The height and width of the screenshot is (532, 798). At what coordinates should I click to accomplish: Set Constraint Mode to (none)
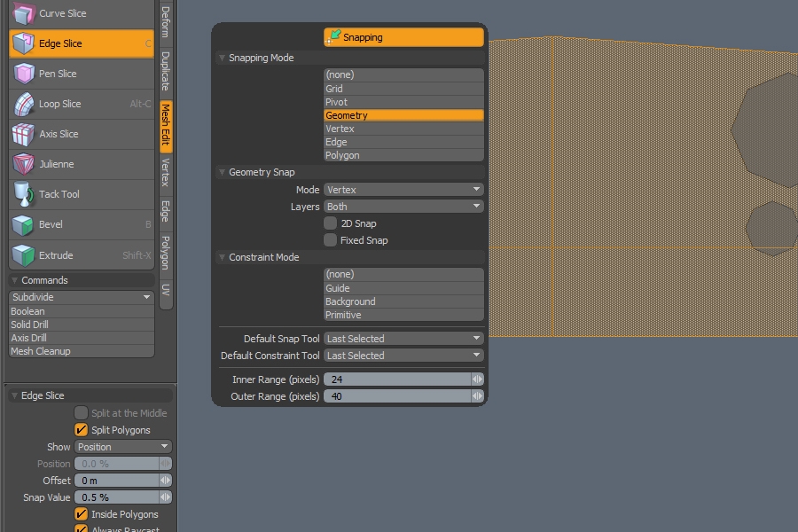[403, 274]
